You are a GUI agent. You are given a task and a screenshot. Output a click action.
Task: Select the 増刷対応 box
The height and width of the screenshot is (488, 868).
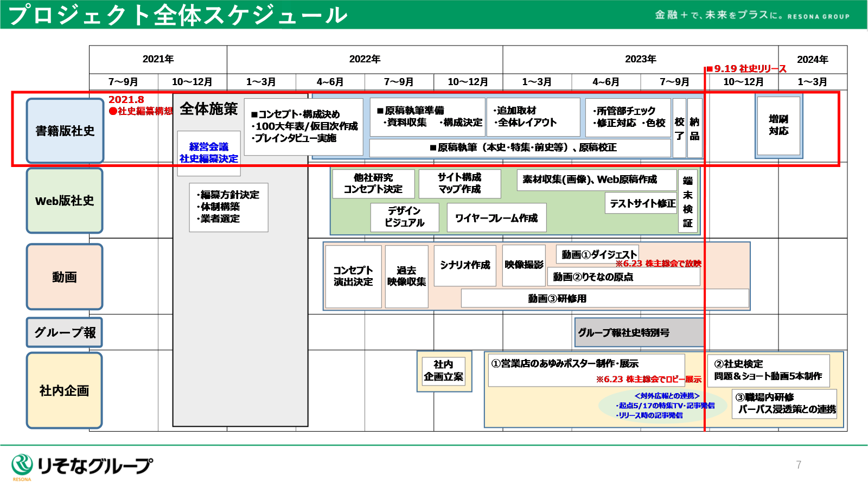778,125
